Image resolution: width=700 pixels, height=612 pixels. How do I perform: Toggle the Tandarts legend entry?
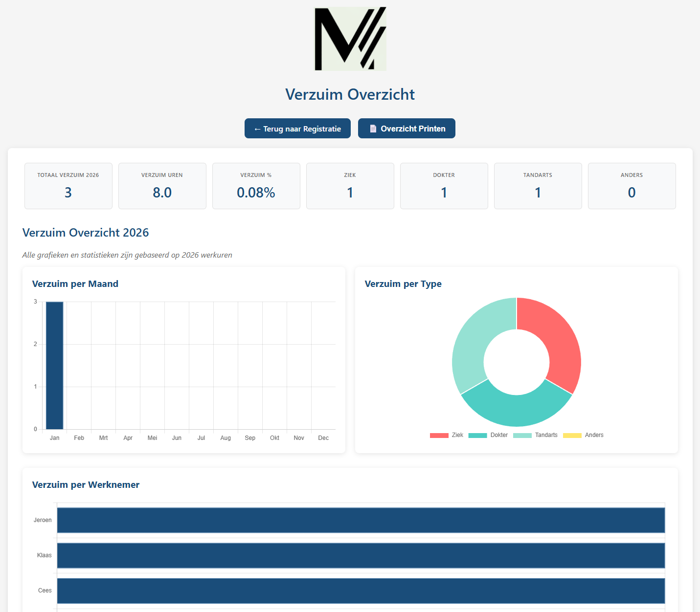(x=535, y=435)
